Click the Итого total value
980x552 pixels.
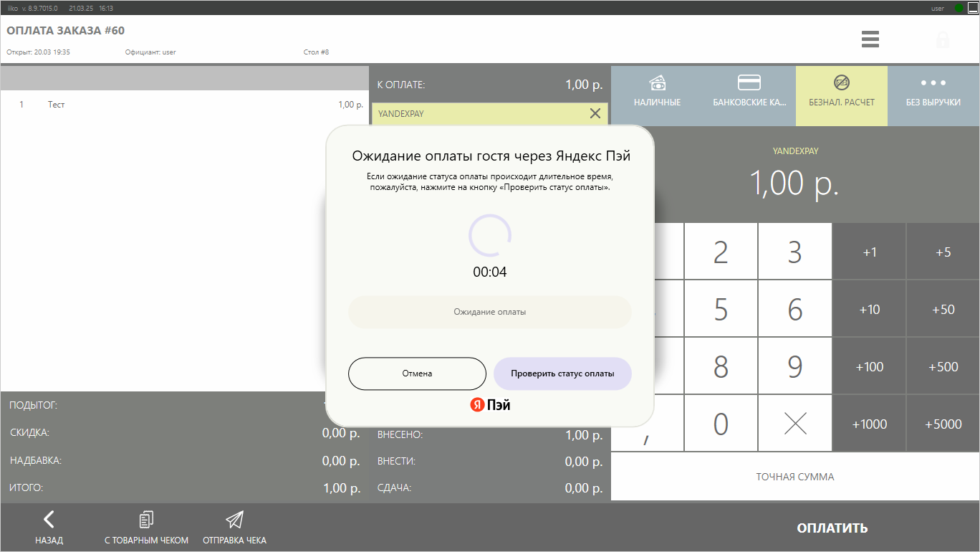coord(342,488)
